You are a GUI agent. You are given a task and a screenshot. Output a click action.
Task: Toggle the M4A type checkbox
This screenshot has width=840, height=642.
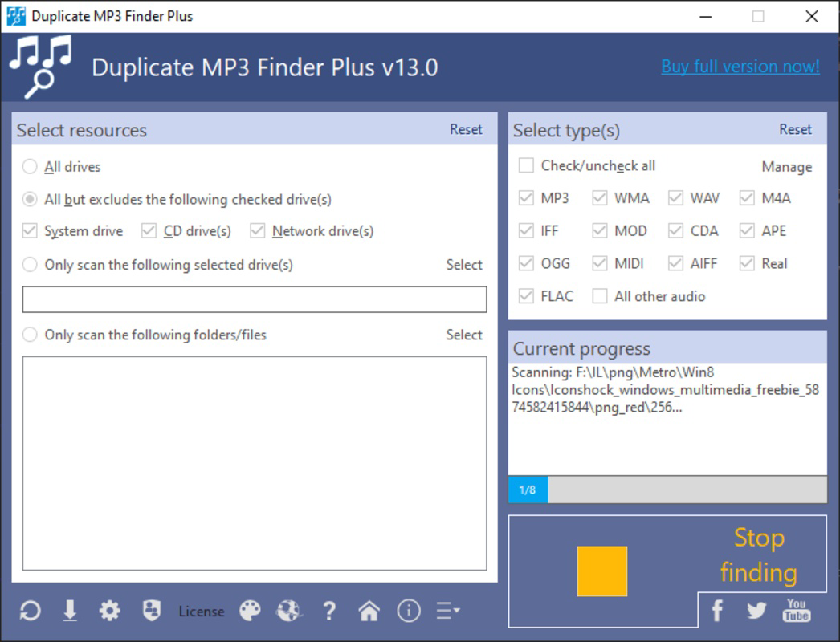pos(747,198)
